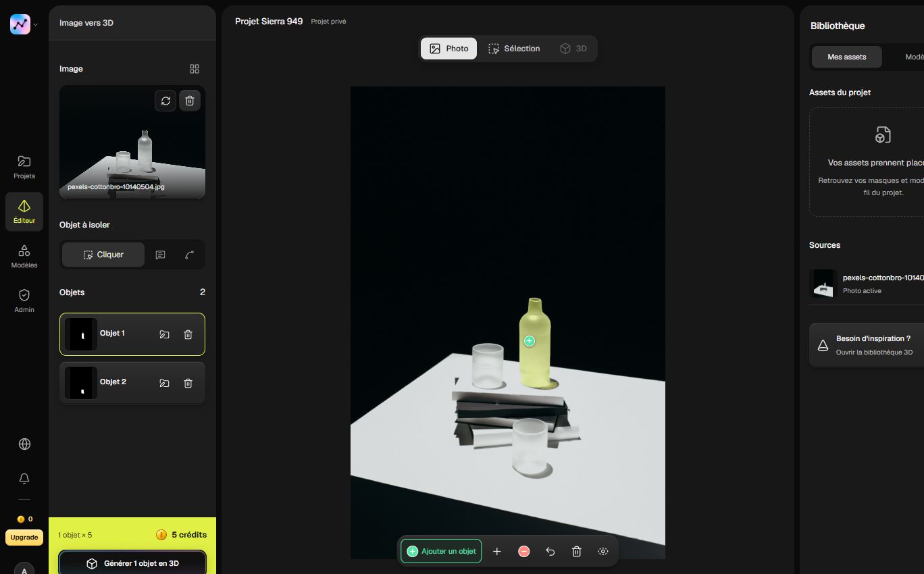Switch to text prompt isolation mode
Image resolution: width=924 pixels, height=574 pixels.
(160, 255)
